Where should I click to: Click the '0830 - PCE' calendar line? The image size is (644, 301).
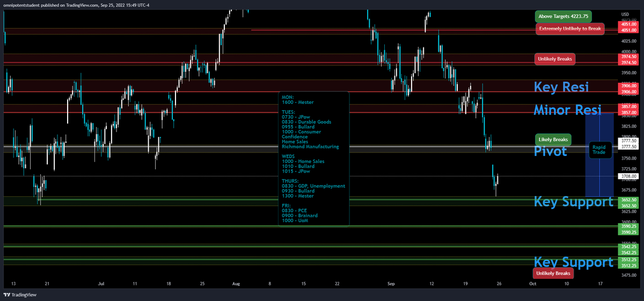pos(295,210)
